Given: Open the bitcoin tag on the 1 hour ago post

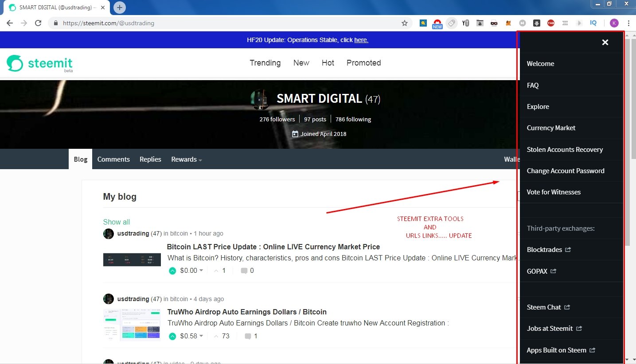Looking at the screenshot, I should [x=179, y=233].
